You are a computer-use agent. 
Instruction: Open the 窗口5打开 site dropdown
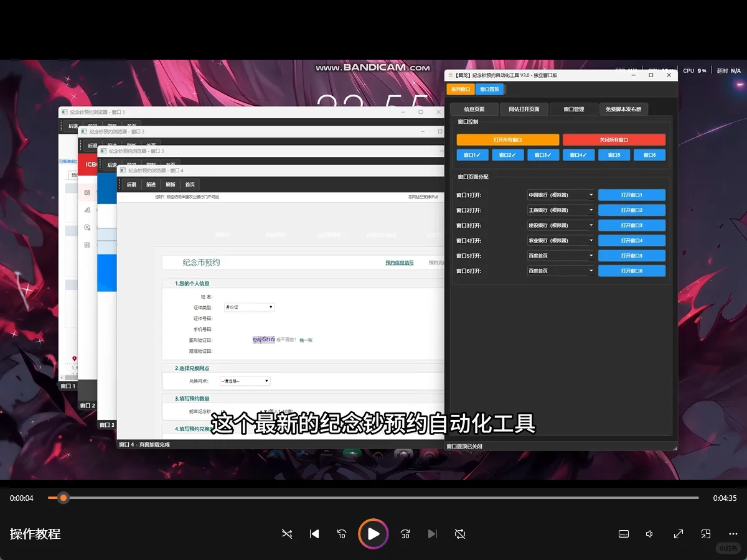560,256
